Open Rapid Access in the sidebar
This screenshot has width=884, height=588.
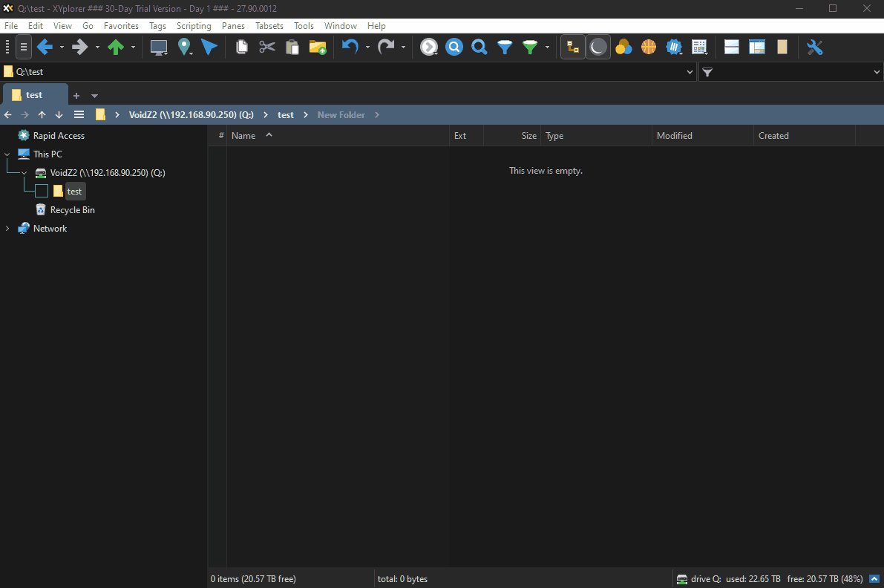click(57, 135)
